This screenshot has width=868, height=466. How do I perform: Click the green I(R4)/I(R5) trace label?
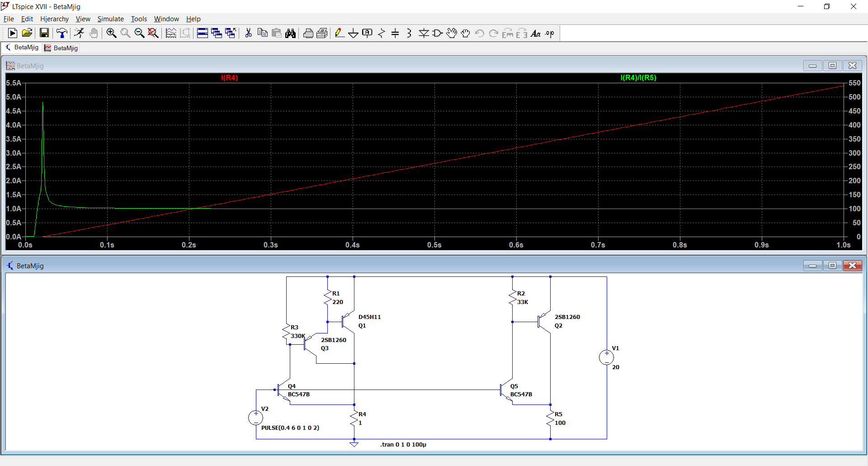point(638,78)
